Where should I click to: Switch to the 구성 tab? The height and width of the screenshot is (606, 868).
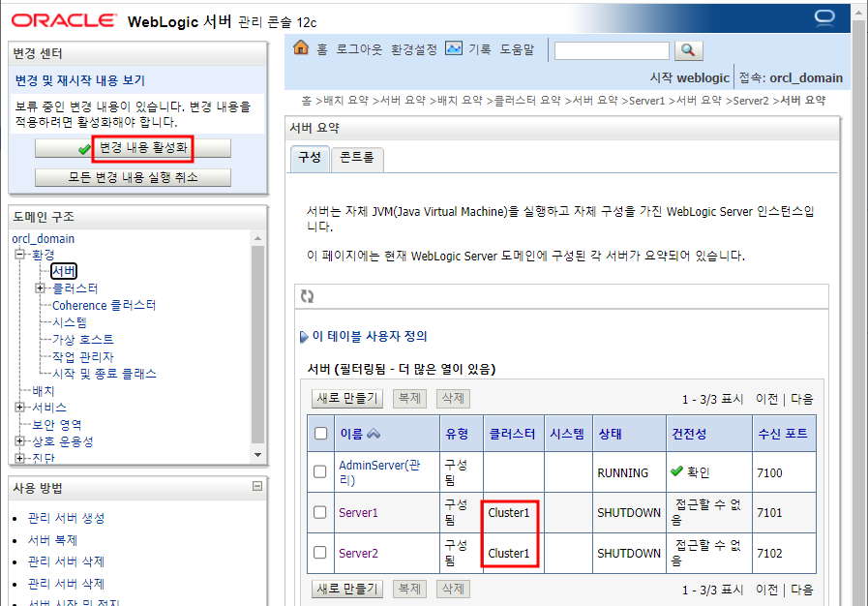[x=310, y=158]
